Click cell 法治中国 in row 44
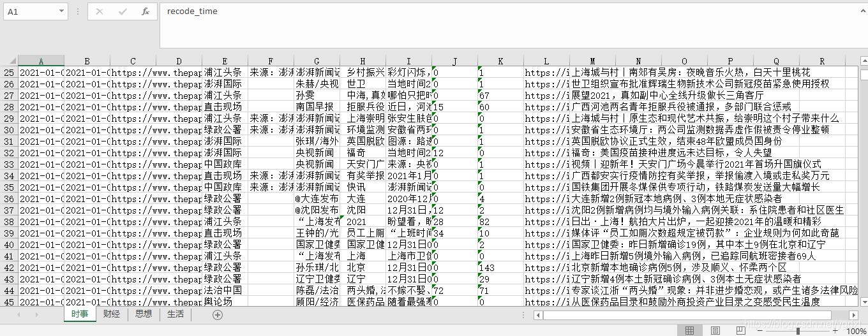The image size is (868, 336). [x=225, y=290]
